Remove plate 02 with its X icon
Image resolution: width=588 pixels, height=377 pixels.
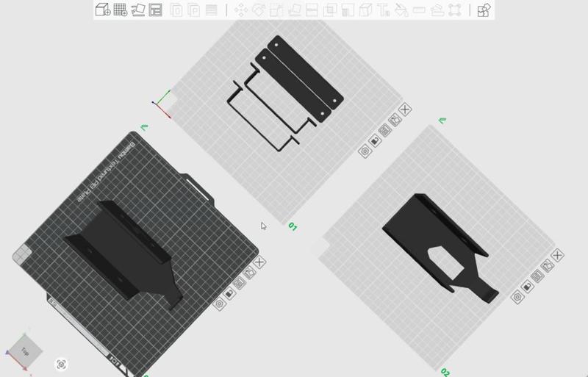coord(558,255)
